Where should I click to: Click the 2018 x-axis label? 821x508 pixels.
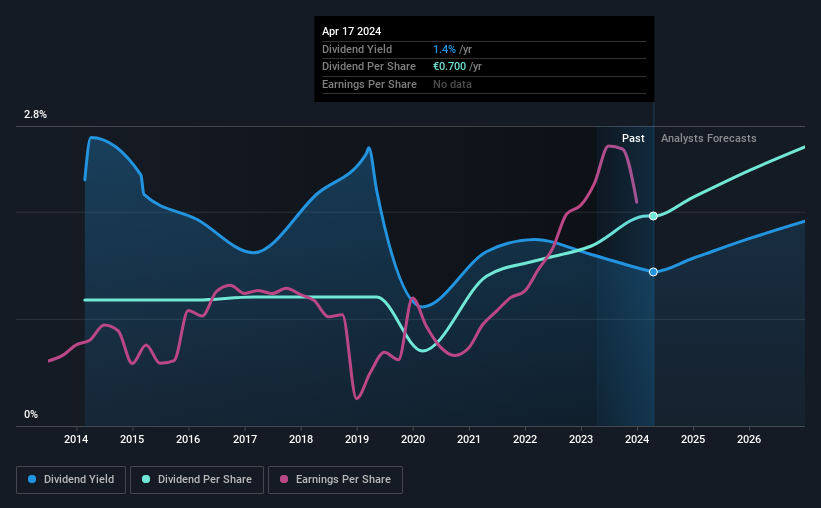[x=301, y=439]
